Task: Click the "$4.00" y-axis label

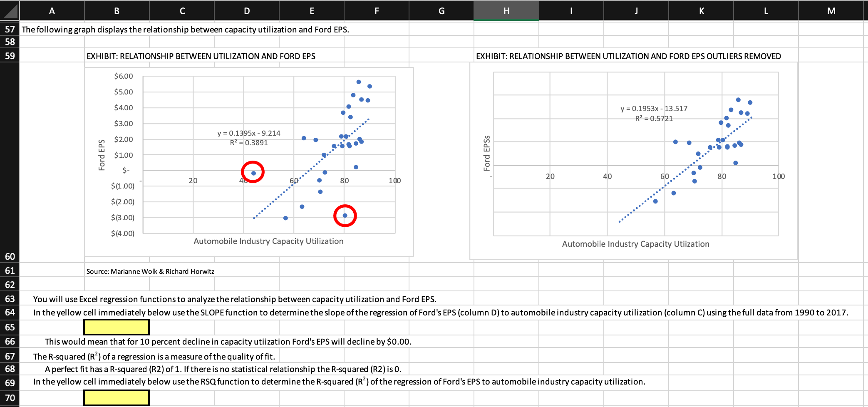Action: [124, 108]
